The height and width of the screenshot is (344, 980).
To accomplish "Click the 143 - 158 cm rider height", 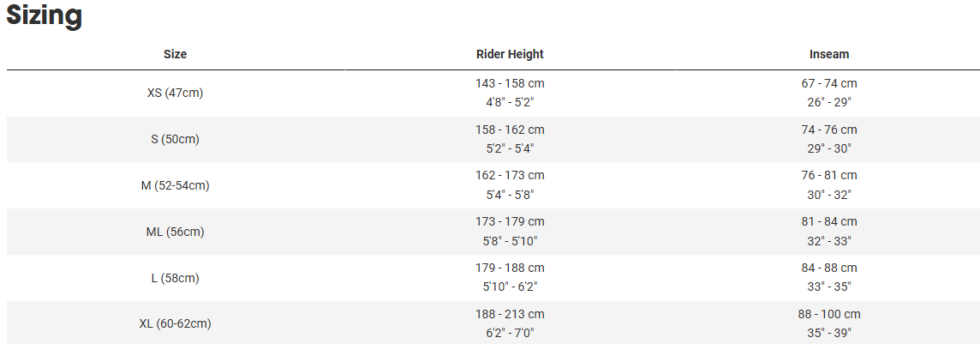I will [x=510, y=84].
